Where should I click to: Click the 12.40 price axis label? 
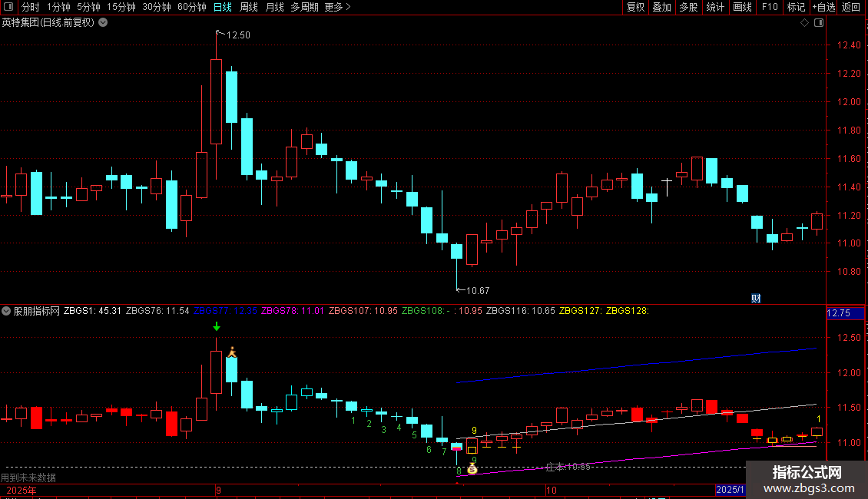click(x=849, y=45)
